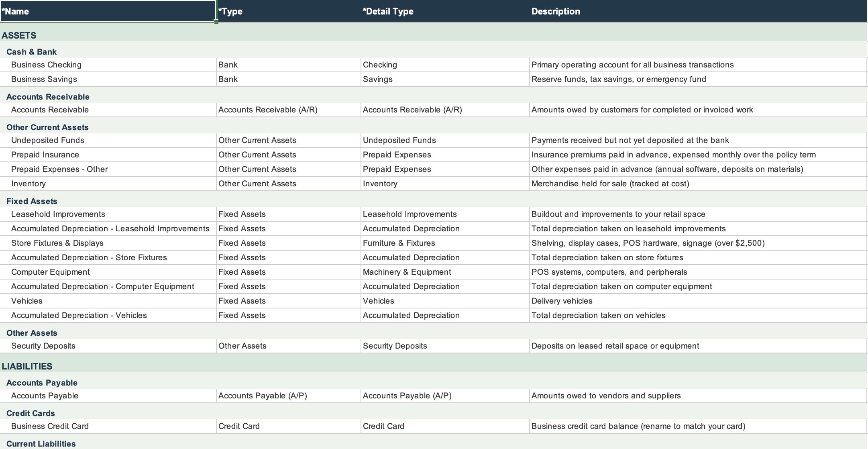
Task: Select the Security Deposits name cell
Action: 108,346
